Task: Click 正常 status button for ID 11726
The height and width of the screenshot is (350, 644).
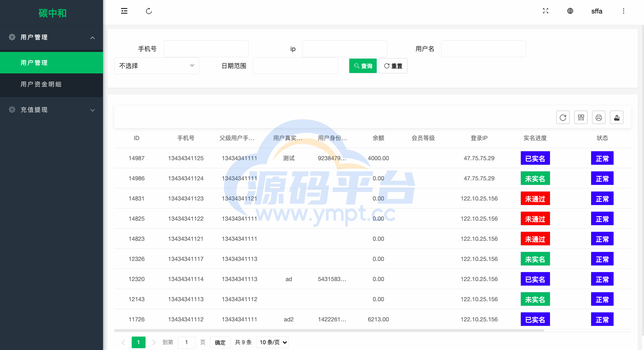Action: pyautogui.click(x=602, y=319)
